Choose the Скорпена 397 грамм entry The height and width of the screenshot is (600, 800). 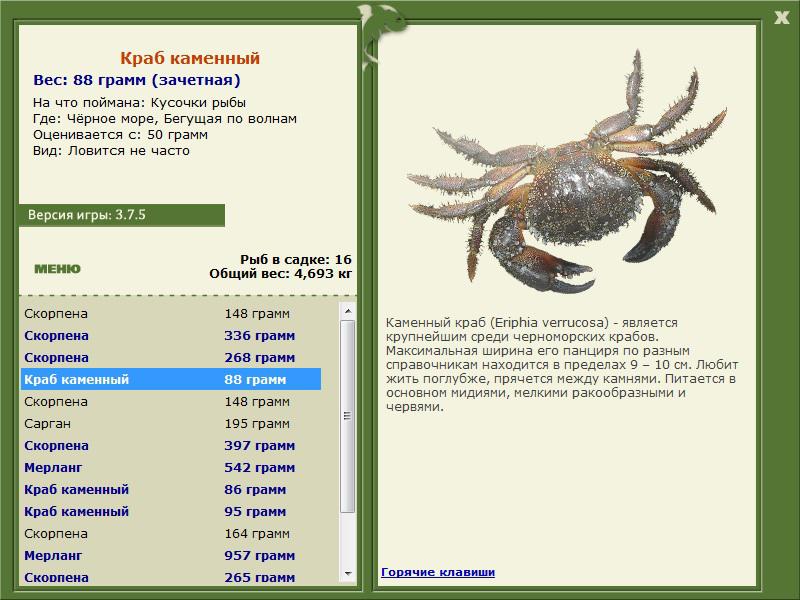(171, 445)
